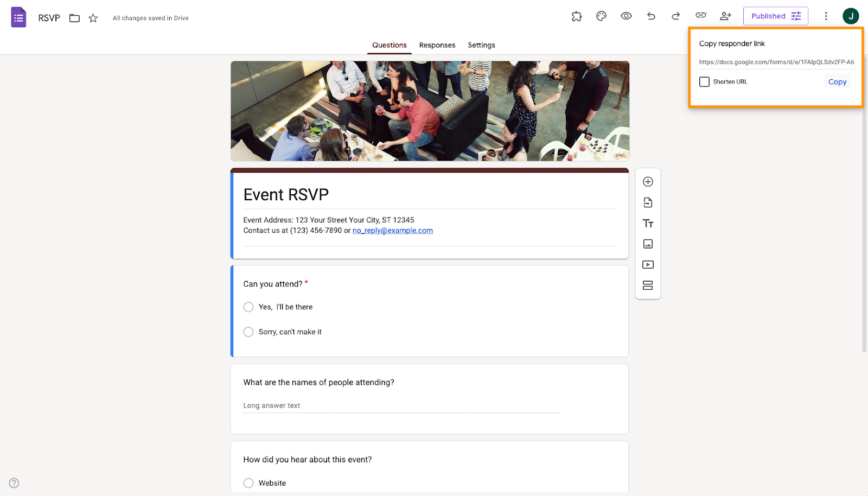Image resolution: width=868 pixels, height=496 pixels.
Task: Undo the last change
Action: click(650, 16)
